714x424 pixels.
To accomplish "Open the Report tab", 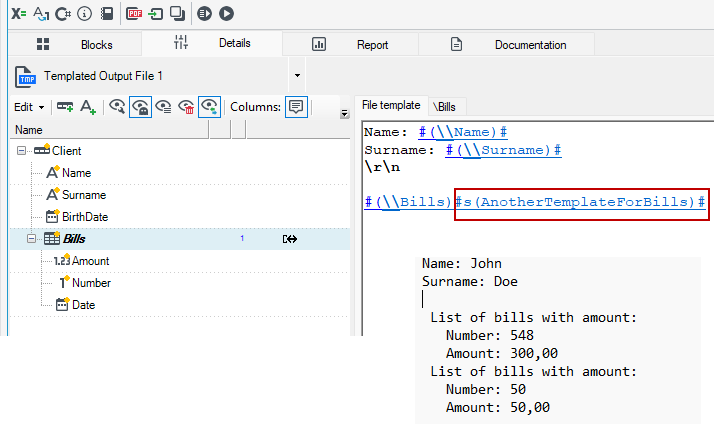I will [350, 45].
